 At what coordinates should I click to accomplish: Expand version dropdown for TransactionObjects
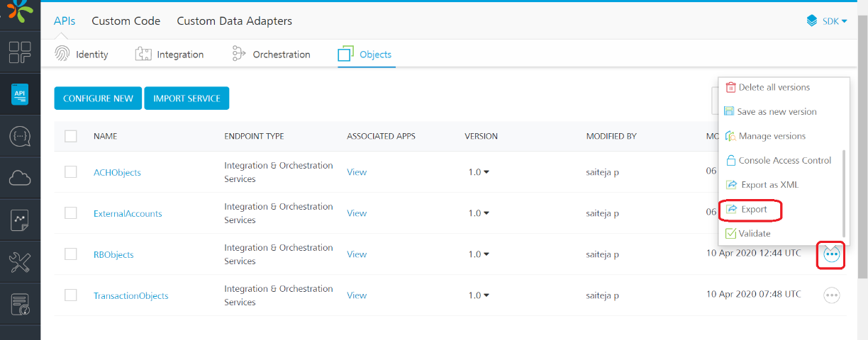479,295
